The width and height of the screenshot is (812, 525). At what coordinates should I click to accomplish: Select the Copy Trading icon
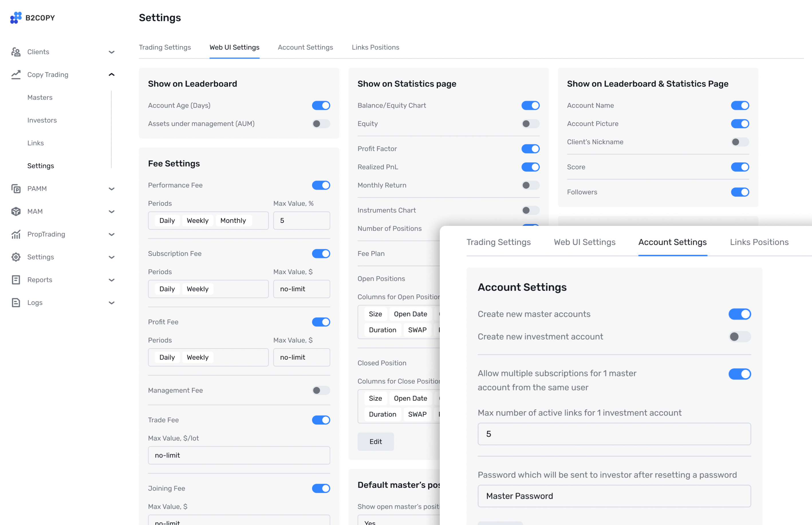coord(16,74)
